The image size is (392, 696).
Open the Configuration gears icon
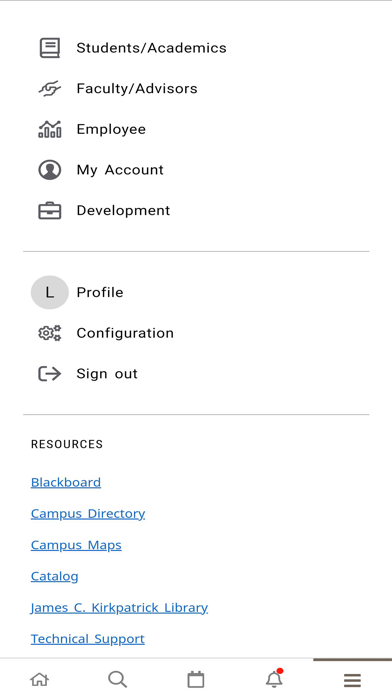point(50,333)
